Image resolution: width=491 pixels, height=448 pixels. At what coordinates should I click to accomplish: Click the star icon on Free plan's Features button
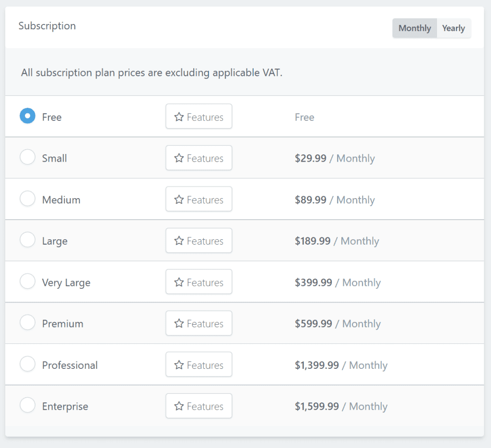point(179,116)
